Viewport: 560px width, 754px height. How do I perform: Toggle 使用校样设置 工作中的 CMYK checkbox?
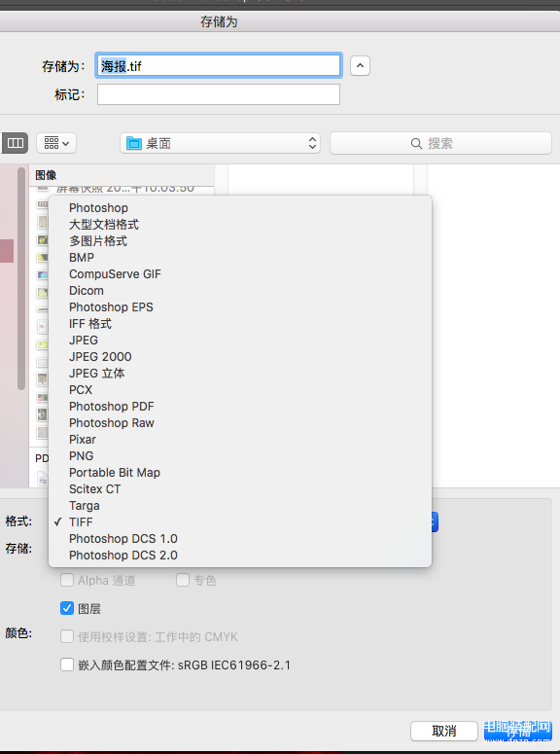pos(67,636)
